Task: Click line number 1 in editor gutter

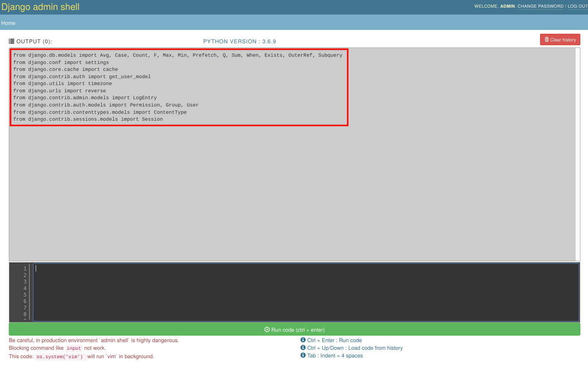Action: (25, 269)
